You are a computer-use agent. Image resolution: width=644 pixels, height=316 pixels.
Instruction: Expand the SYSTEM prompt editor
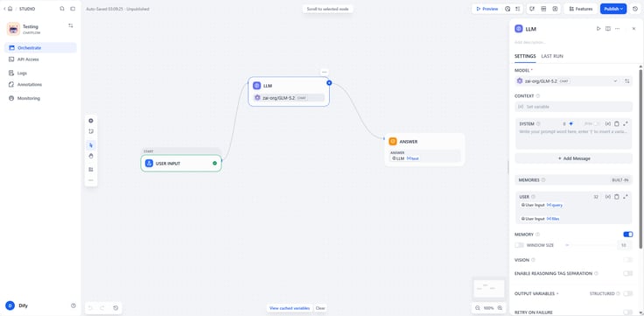626,123
